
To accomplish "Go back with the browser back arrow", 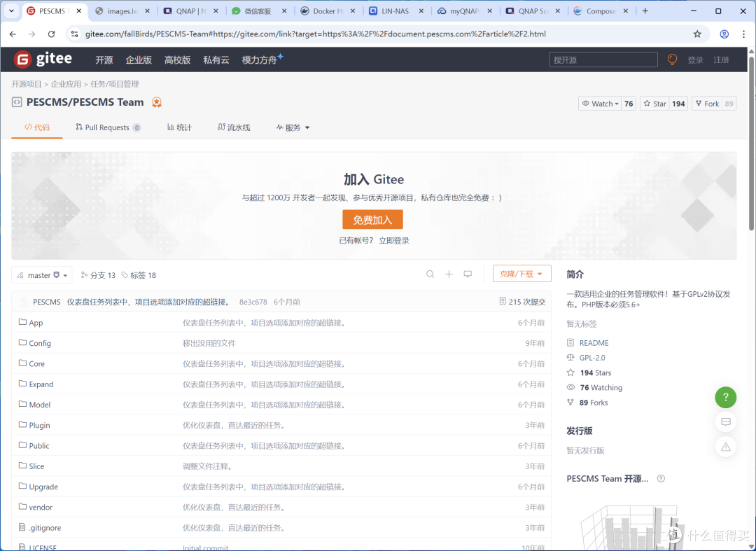I will click(13, 34).
